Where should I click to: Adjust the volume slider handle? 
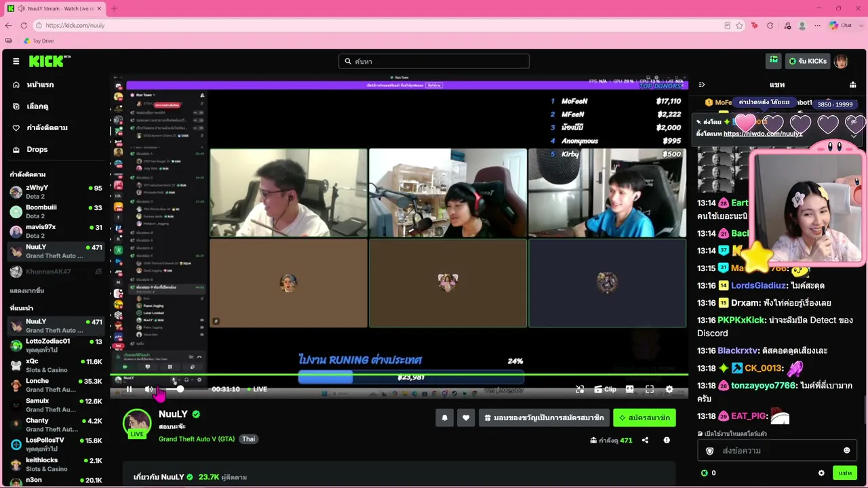pyautogui.click(x=180, y=389)
